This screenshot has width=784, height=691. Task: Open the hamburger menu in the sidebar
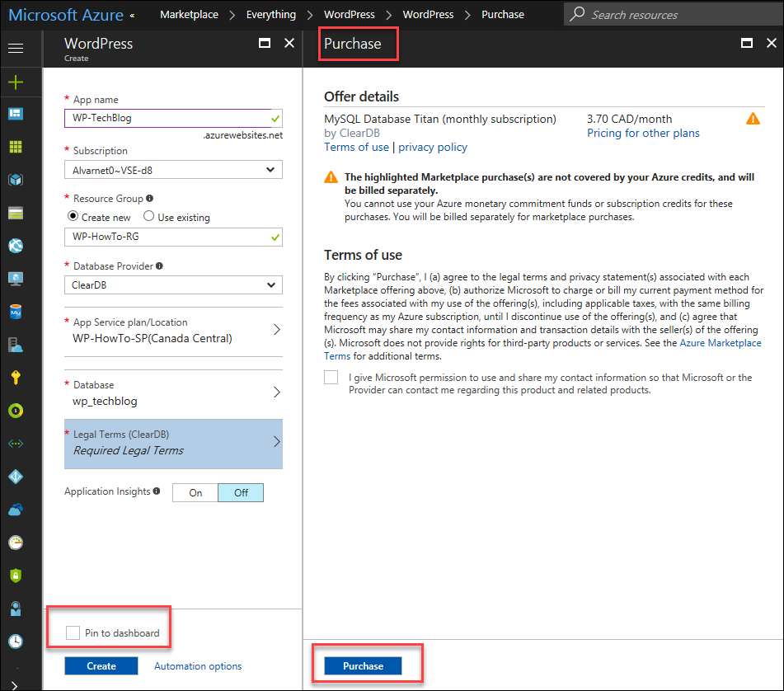(x=16, y=48)
